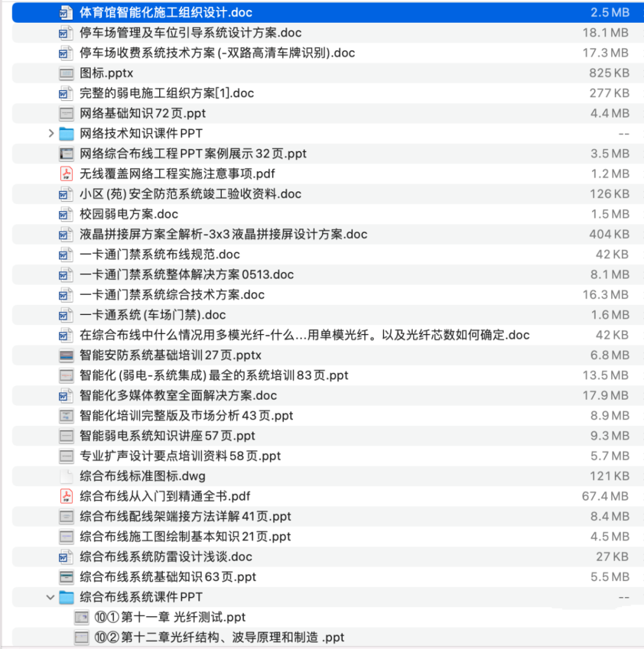
Task: Click the filename 综合布线系统防雷设计浅谈.doc
Action: tap(158, 556)
